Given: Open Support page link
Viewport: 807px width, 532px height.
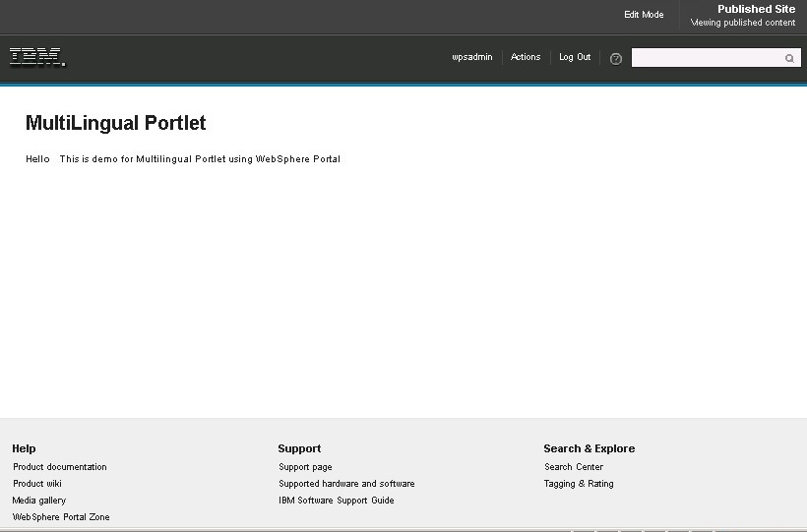Looking at the screenshot, I should pyautogui.click(x=305, y=467).
